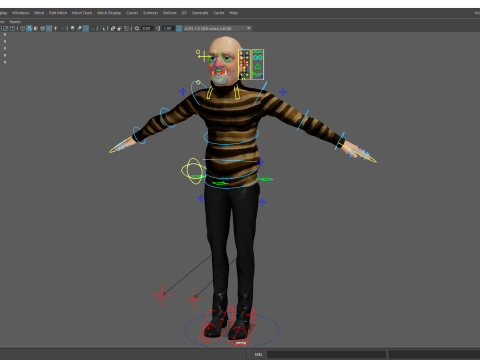Image resolution: width=480 pixels, height=360 pixels.
Task: Select the green mouth control in face panel
Action: [257, 74]
